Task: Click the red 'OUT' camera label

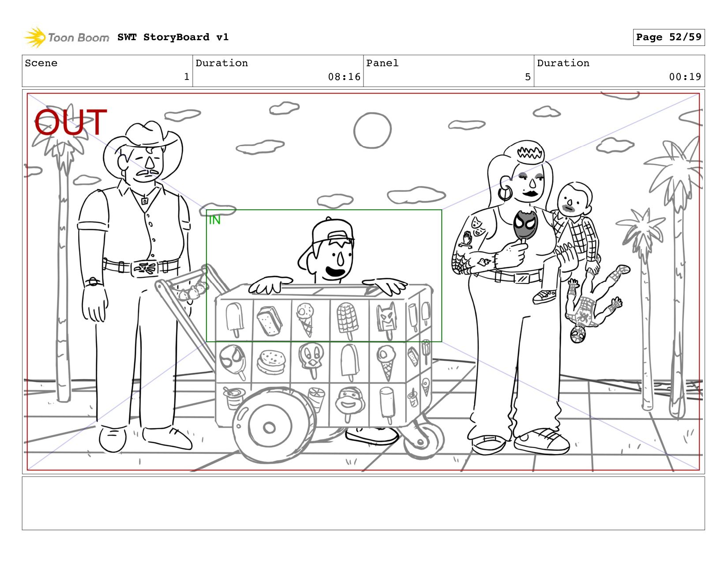Action: tap(71, 122)
